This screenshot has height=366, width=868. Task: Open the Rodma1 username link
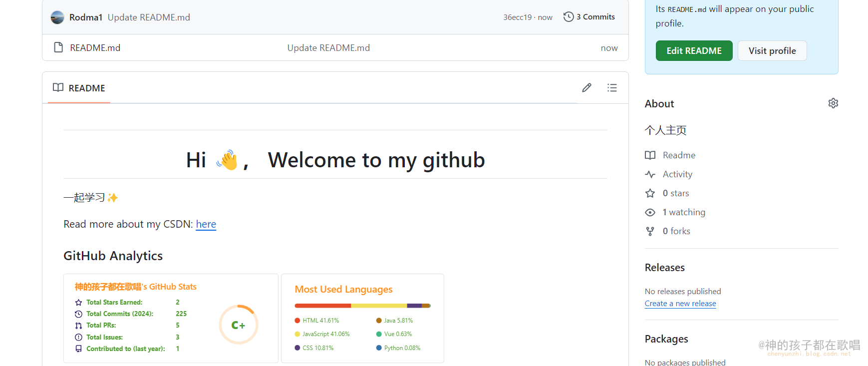point(86,17)
